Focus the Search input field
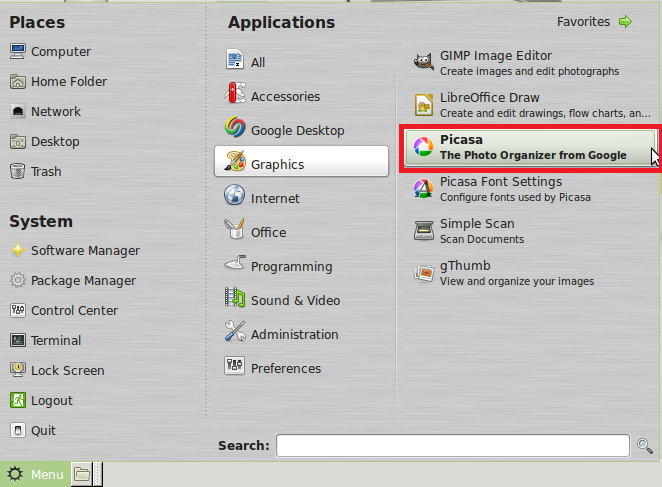662x487 pixels. 453,446
